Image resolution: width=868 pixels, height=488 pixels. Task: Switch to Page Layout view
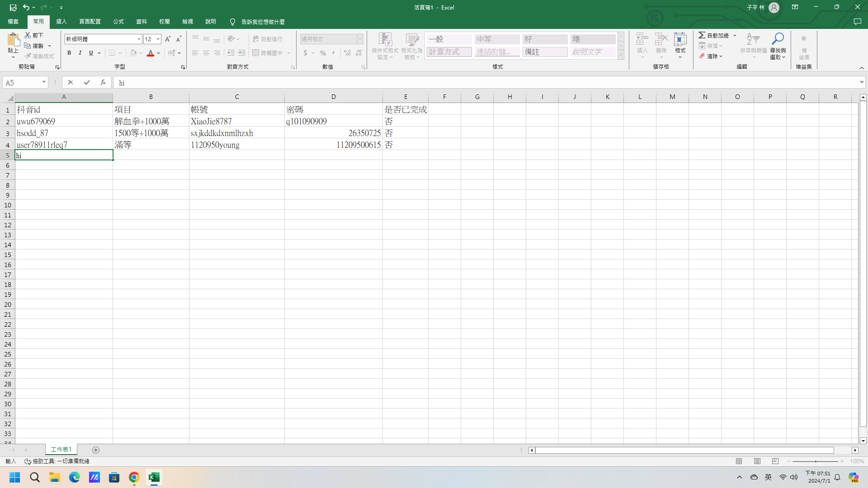pos(757,461)
